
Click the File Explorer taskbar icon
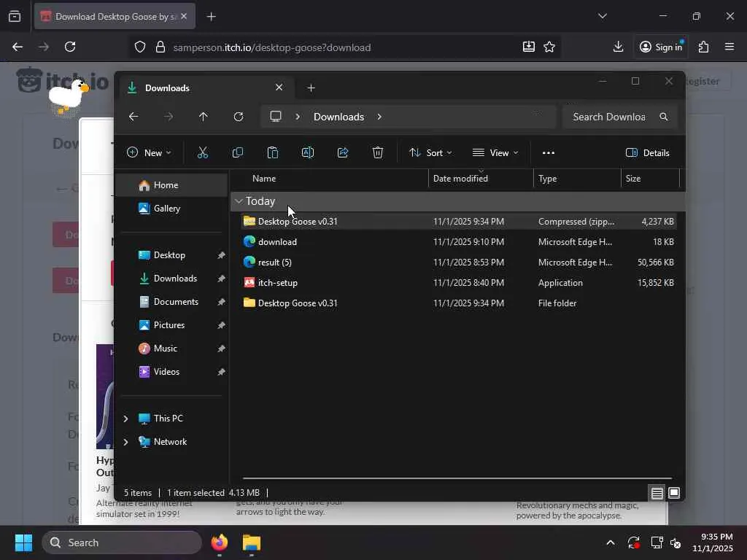(x=252, y=542)
